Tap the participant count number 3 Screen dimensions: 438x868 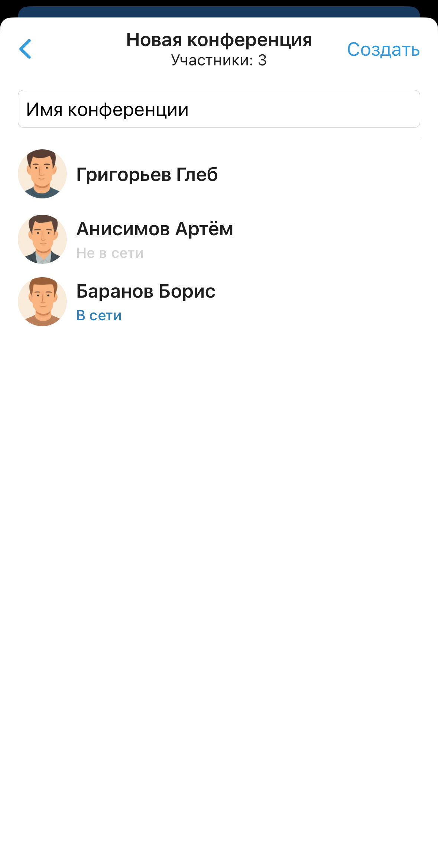(263, 60)
